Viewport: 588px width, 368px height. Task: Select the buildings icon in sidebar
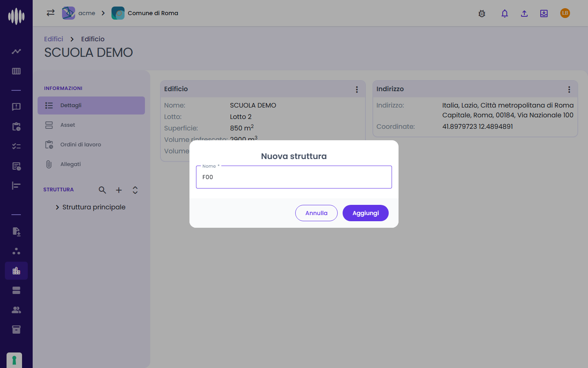point(16,271)
